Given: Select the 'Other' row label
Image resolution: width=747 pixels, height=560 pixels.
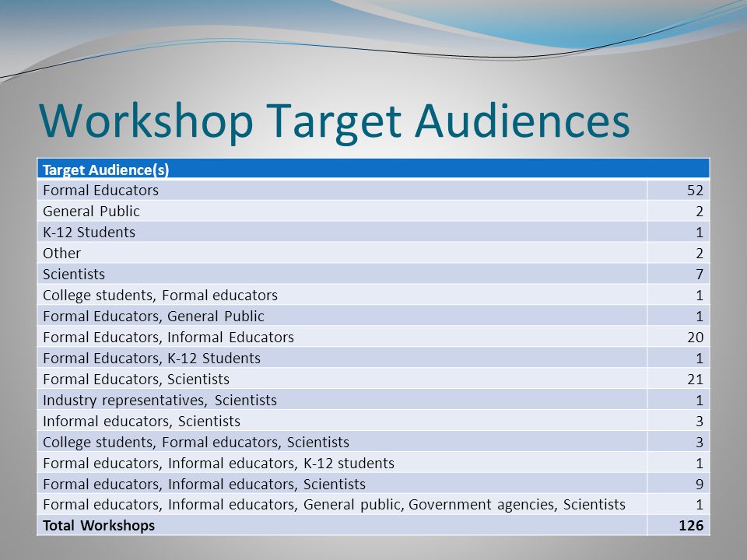Looking at the screenshot, I should [61, 254].
